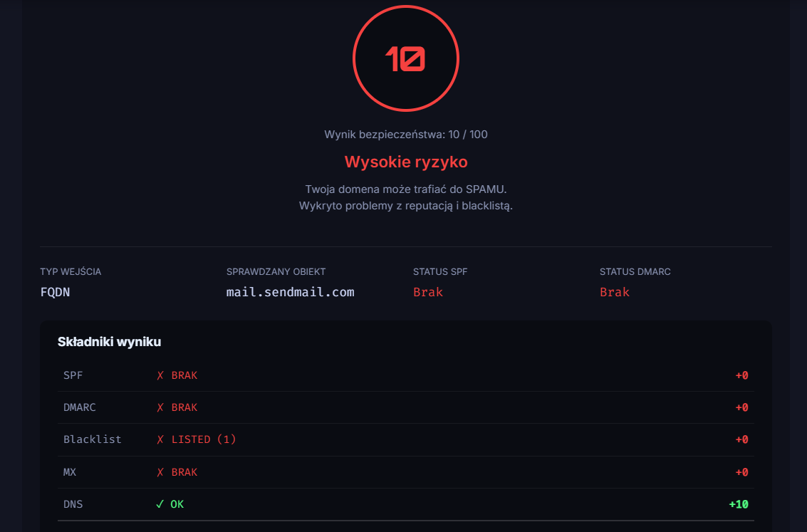The width and height of the screenshot is (807, 532).
Task: Click the Wysokie ryzyko risk label
Action: click(x=405, y=162)
